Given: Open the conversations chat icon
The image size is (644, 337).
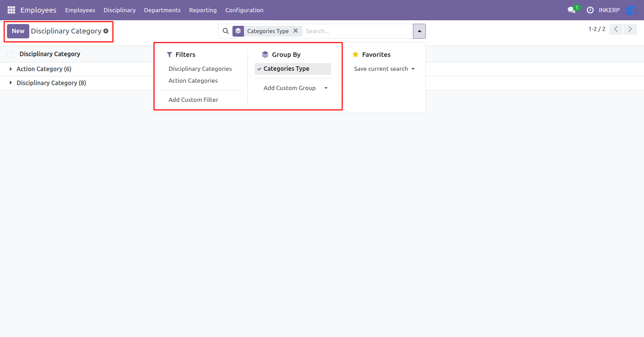Looking at the screenshot, I should [x=572, y=10].
